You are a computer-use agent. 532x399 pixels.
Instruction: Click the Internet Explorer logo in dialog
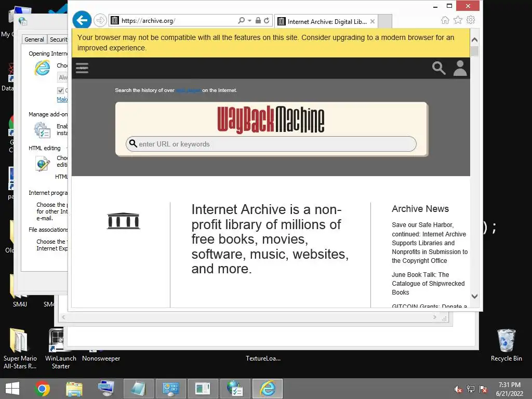coord(42,68)
